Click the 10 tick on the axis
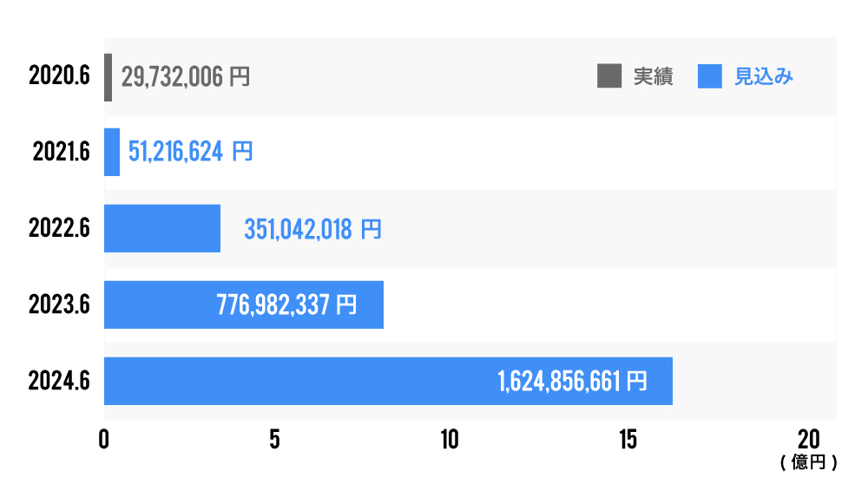Screen dimensions: 868x497 click(449, 440)
